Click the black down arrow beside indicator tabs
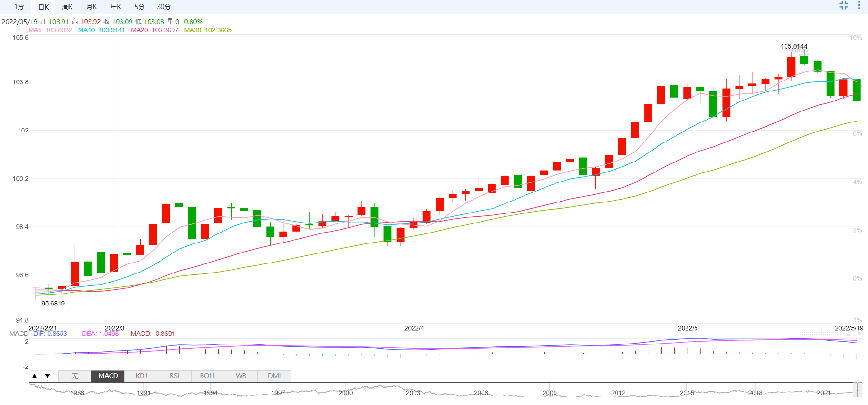Viewport: 868px width, 405px height. [x=47, y=376]
